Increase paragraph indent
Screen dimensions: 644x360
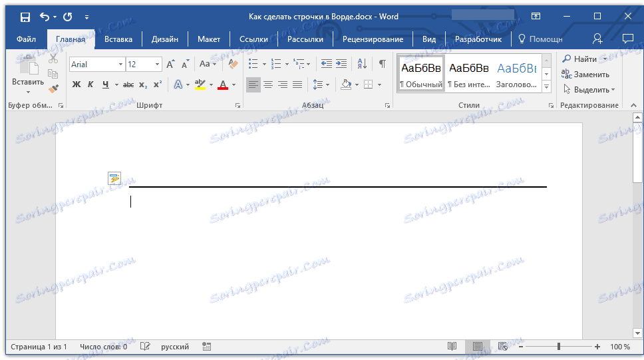[x=341, y=64]
